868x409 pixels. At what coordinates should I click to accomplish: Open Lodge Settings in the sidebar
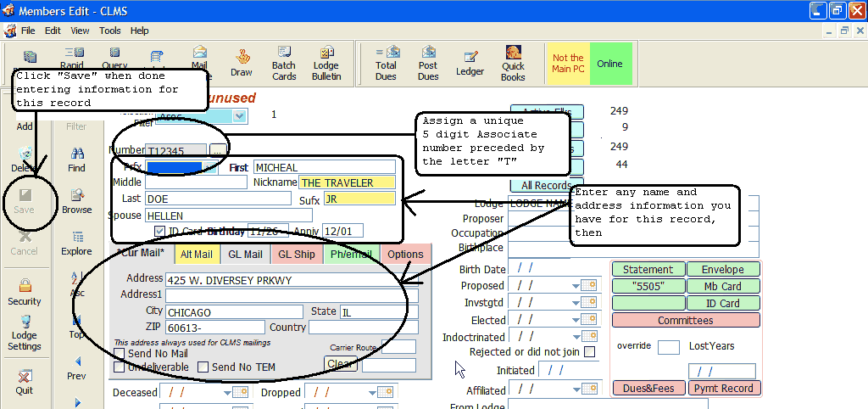(x=24, y=332)
